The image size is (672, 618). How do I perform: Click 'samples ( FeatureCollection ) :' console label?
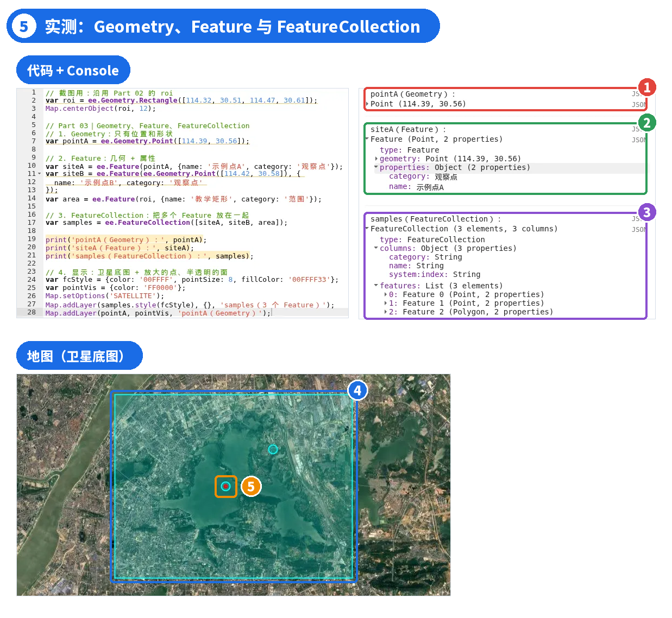[436, 219]
